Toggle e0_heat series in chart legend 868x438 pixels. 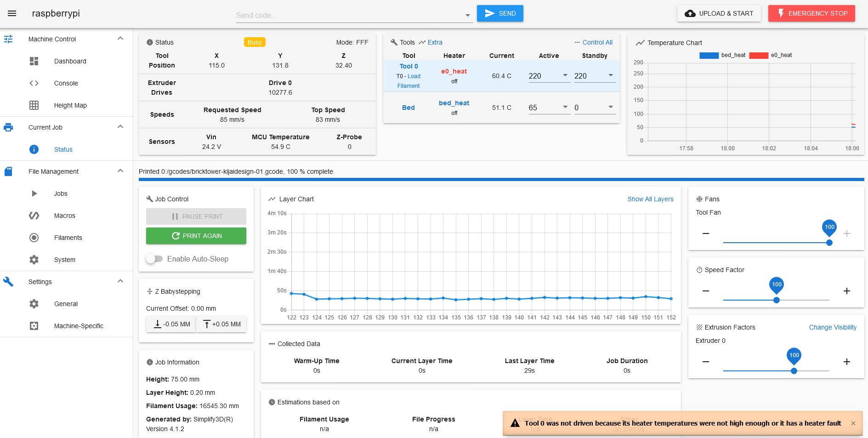pos(771,55)
